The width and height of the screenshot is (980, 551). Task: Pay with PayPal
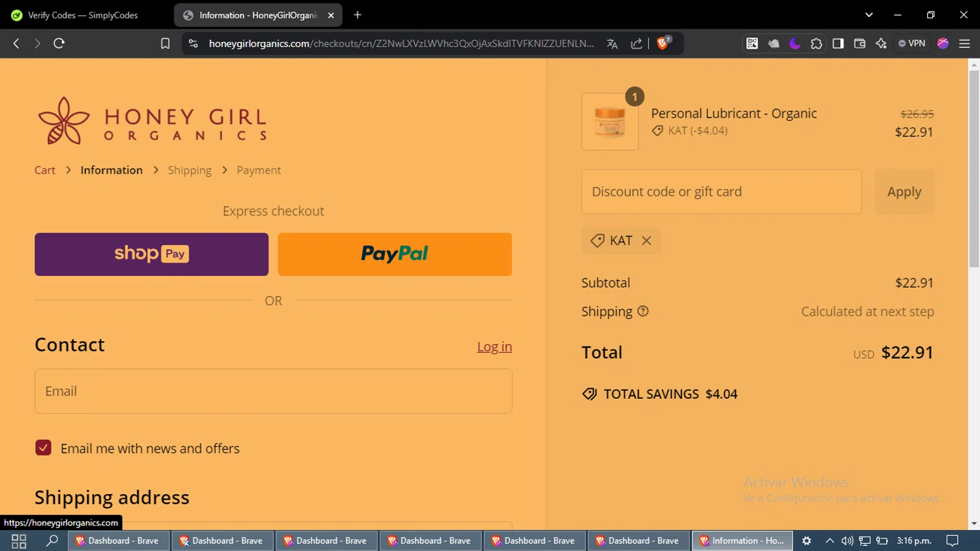click(395, 254)
